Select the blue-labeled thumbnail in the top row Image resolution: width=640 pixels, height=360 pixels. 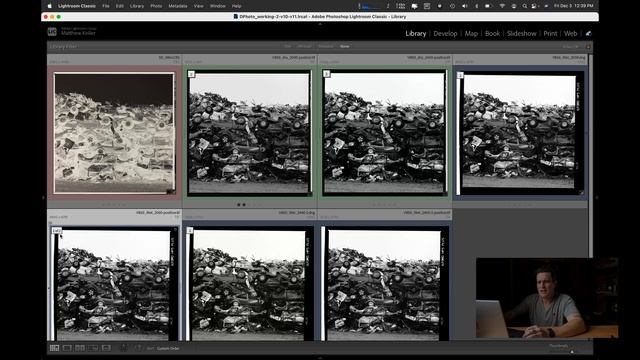pyautogui.click(x=520, y=133)
